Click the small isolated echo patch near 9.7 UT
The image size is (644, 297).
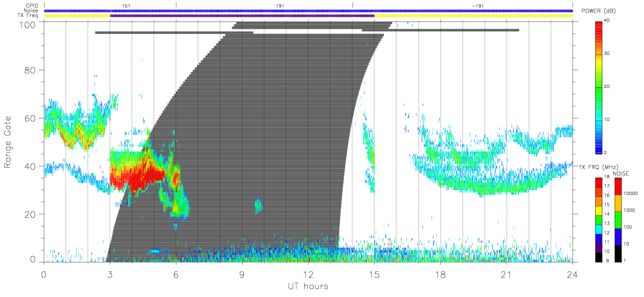[258, 205]
